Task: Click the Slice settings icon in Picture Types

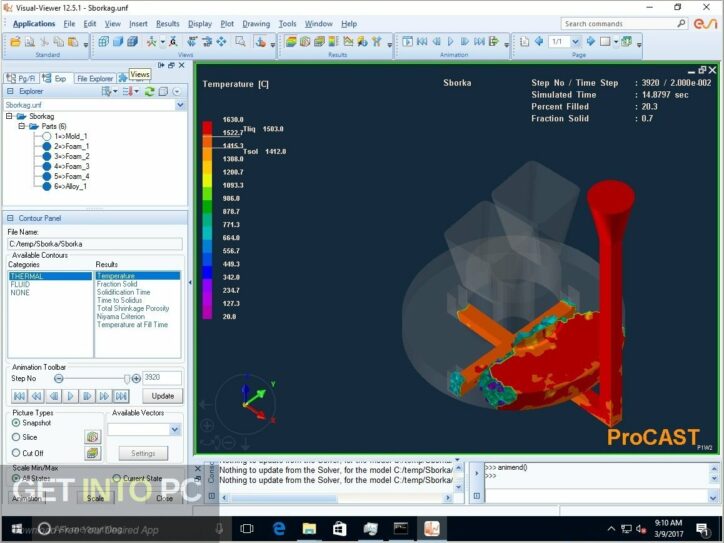Action: coord(92,437)
